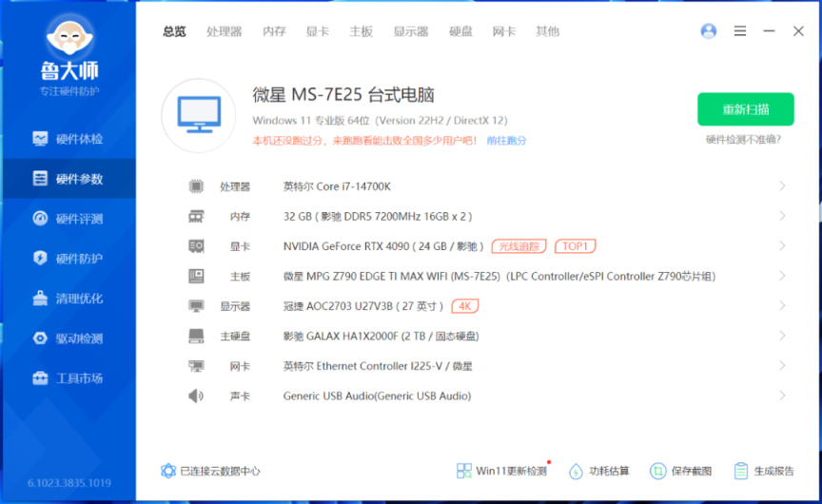Open 清理优化 cleanup section
Image resolution: width=822 pixels, height=504 pixels.
pos(68,298)
